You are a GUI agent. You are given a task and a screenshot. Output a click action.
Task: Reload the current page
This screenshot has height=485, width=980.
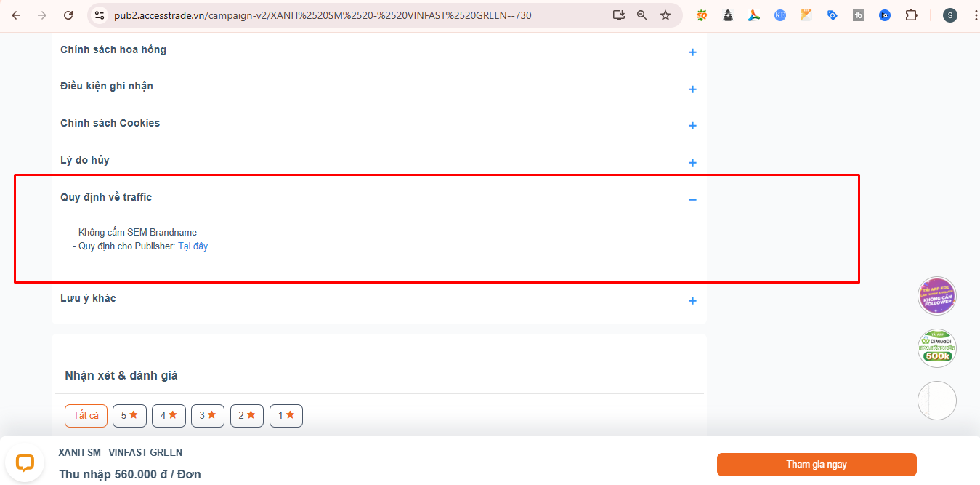tap(68, 15)
